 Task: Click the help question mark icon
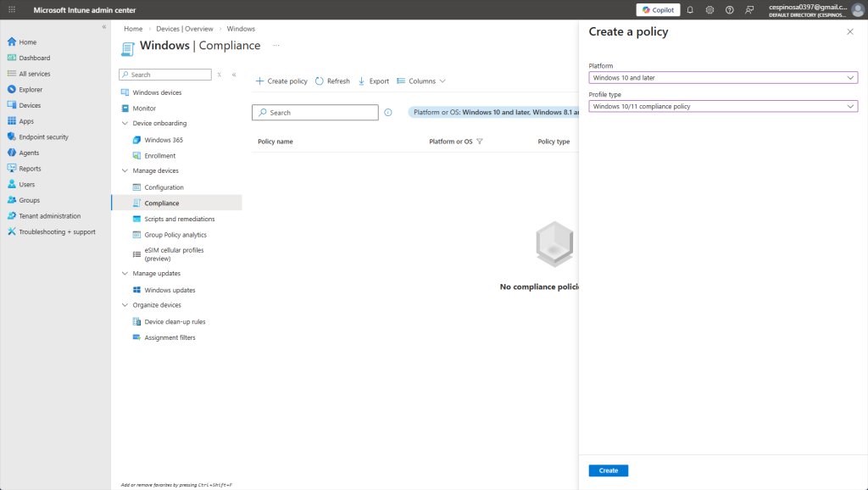point(729,10)
